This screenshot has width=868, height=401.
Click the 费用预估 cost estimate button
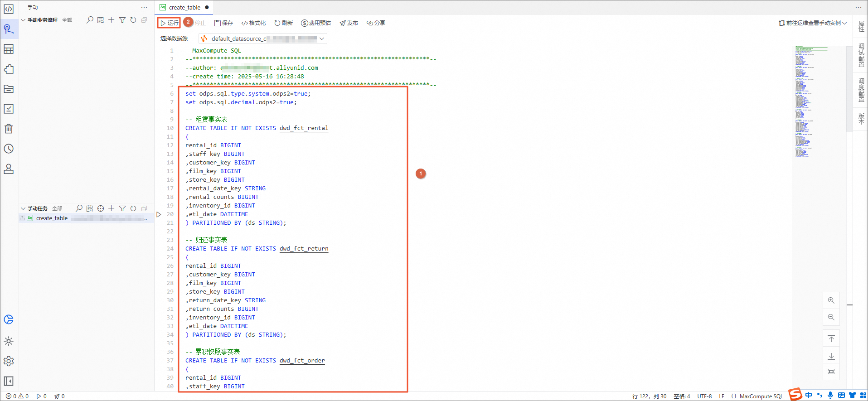(x=316, y=23)
